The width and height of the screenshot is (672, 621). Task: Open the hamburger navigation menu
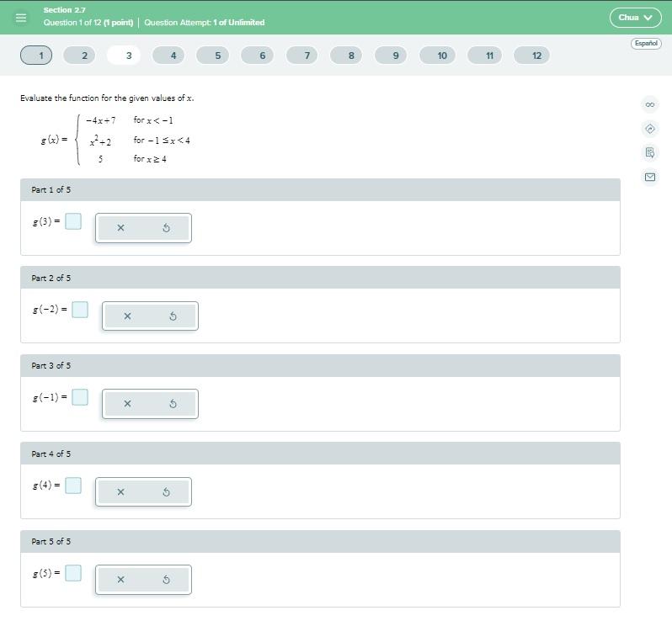[x=20, y=18]
